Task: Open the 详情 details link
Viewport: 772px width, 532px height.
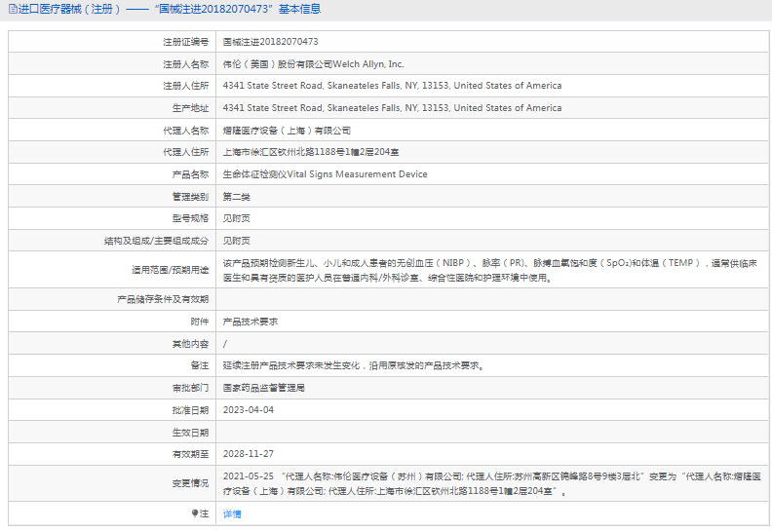Action: click(232, 513)
